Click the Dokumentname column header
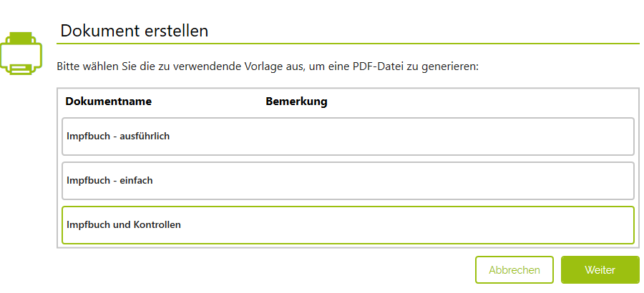 coord(108,101)
